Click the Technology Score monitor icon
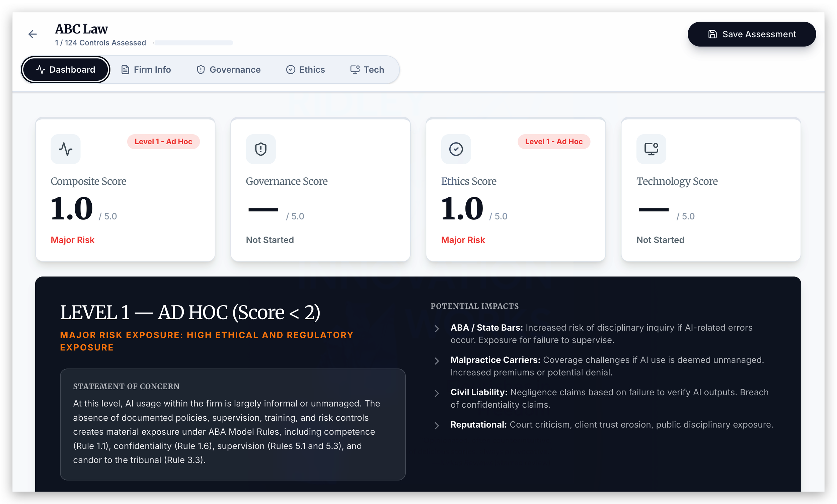The image size is (837, 504). [651, 149]
